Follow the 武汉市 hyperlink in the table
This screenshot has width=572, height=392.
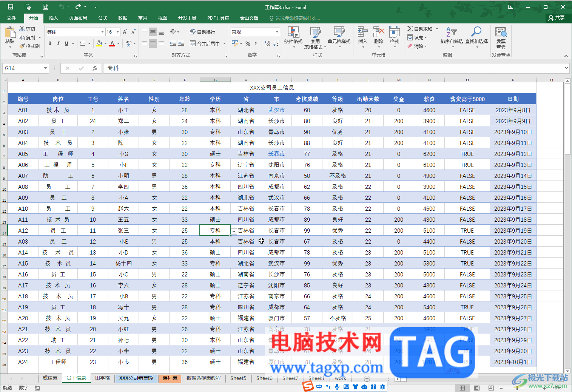pyautogui.click(x=276, y=110)
